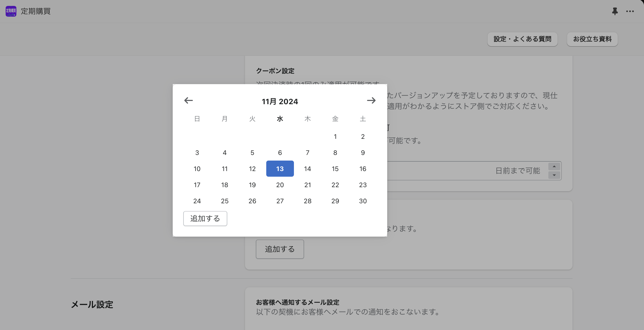Image resolution: width=644 pixels, height=330 pixels.
Task: Decrease the days value with down stepper
Action: (x=554, y=175)
